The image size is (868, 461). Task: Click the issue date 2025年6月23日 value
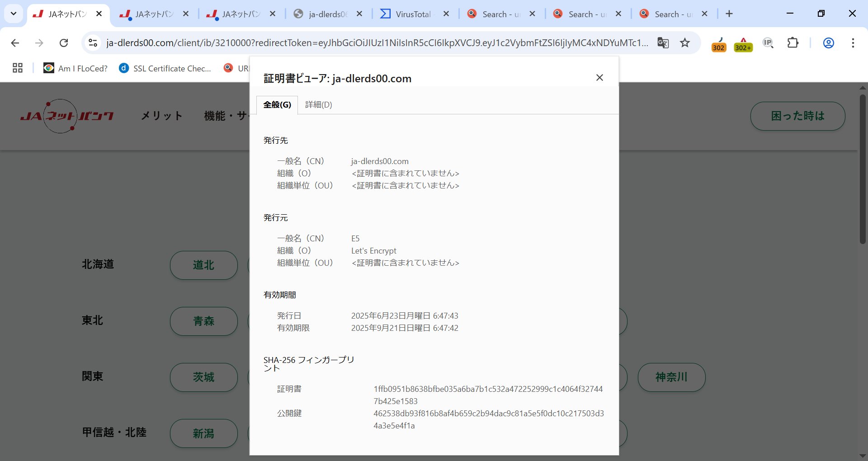pyautogui.click(x=405, y=316)
